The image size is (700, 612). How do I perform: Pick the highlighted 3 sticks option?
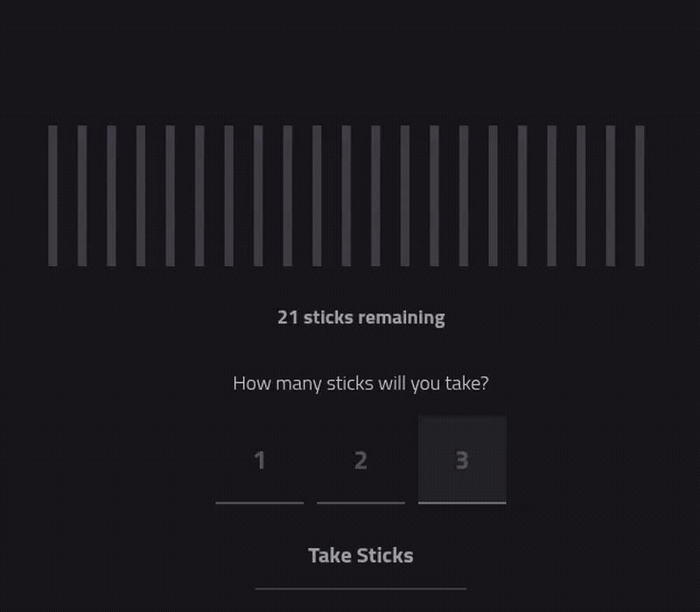(x=462, y=460)
